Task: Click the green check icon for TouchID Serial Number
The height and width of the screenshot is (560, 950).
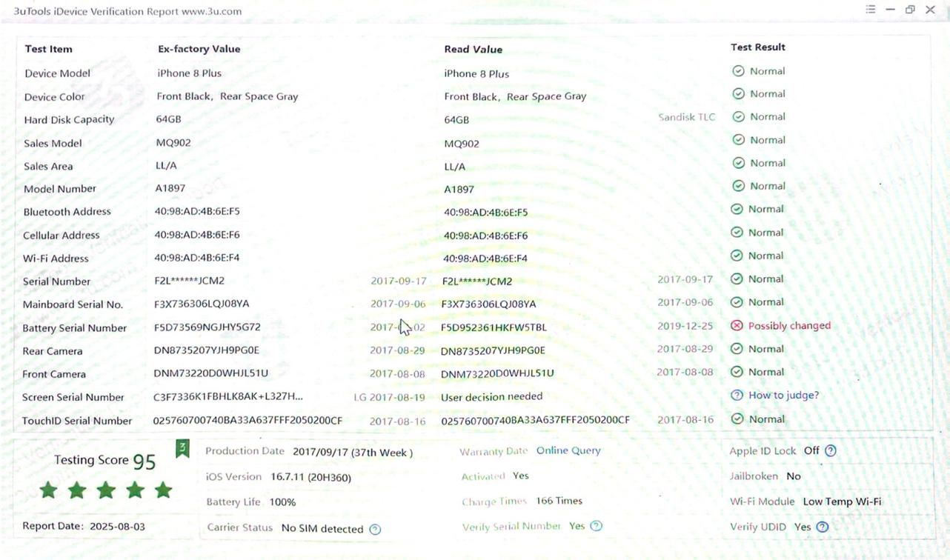Action: click(x=737, y=419)
